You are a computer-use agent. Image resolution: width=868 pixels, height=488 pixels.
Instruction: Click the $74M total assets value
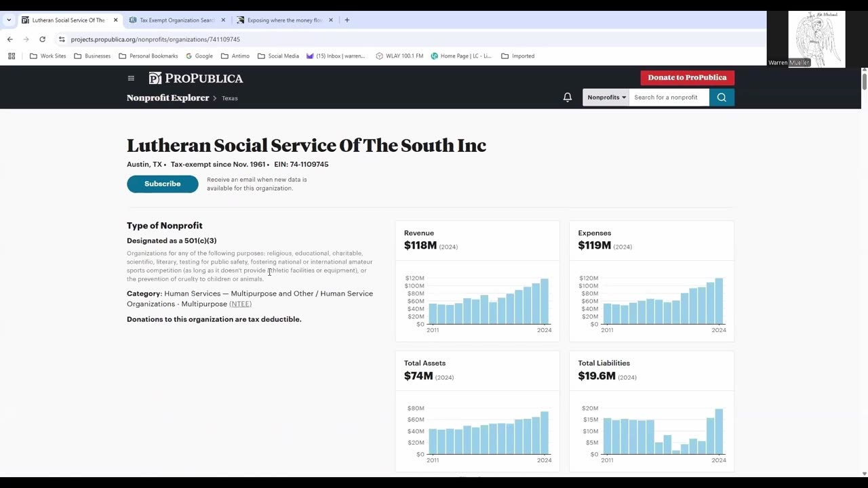418,375
